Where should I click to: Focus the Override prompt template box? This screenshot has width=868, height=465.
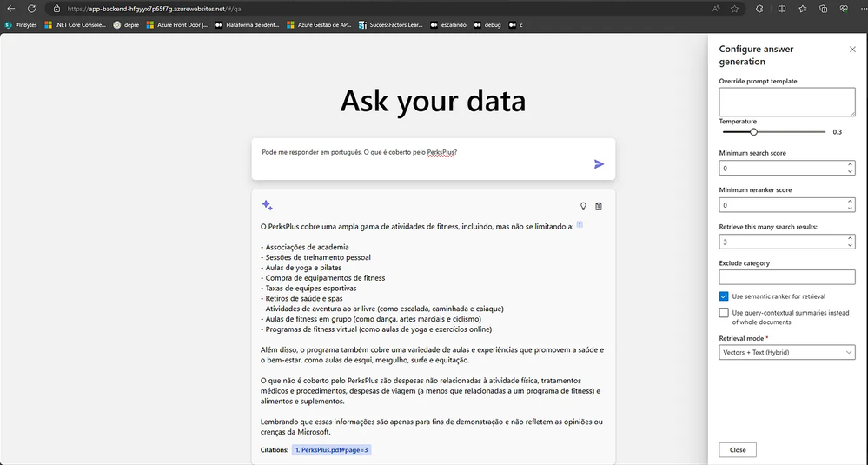coord(786,102)
